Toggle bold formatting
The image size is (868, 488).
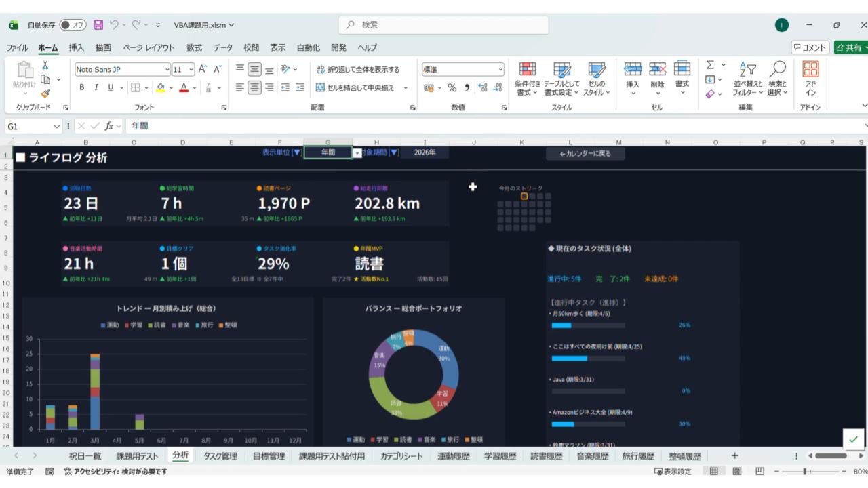coord(82,87)
